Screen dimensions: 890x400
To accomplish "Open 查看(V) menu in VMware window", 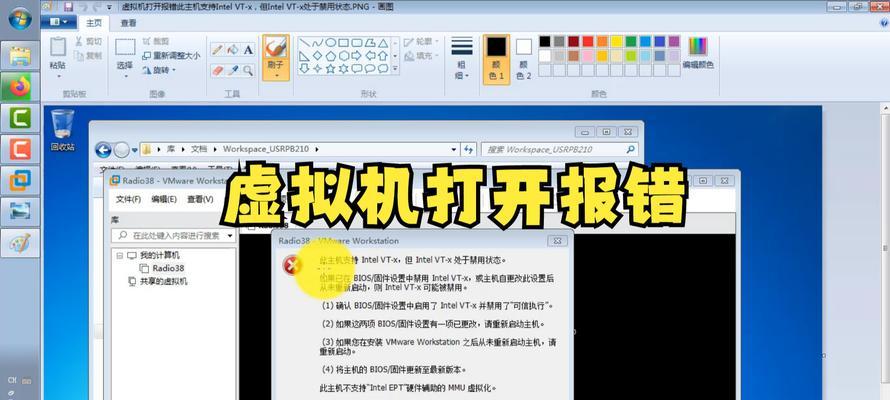I will pos(200,199).
